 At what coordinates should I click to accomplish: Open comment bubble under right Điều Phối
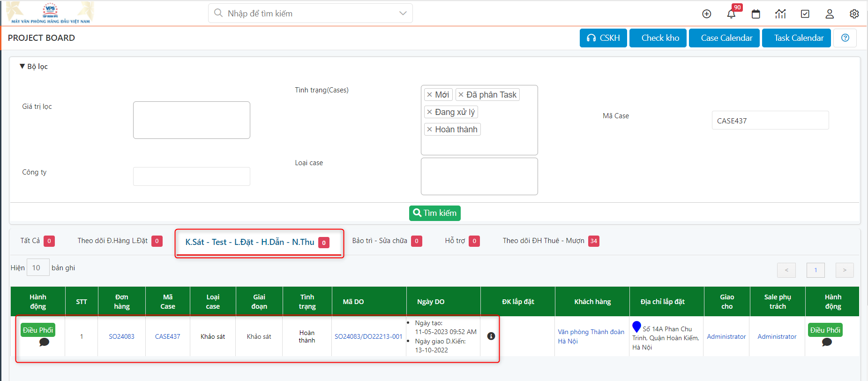(827, 342)
